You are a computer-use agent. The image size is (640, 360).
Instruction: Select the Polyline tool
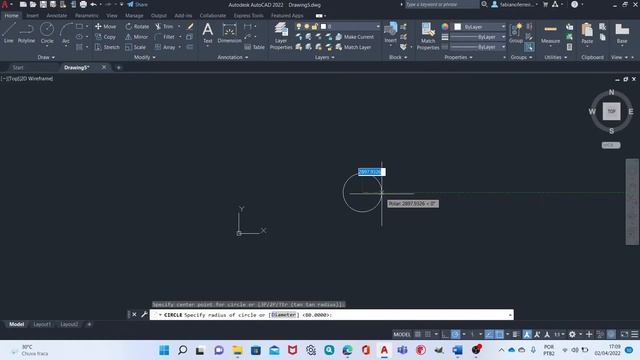(x=26, y=33)
